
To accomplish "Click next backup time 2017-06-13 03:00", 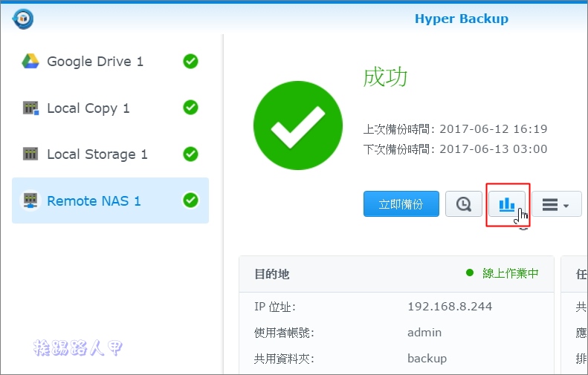I will [493, 149].
